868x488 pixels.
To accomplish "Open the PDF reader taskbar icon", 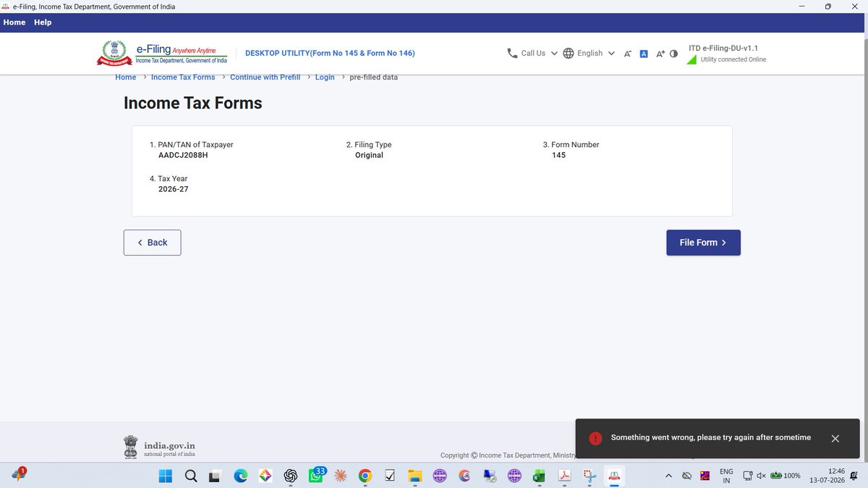I will [564, 476].
